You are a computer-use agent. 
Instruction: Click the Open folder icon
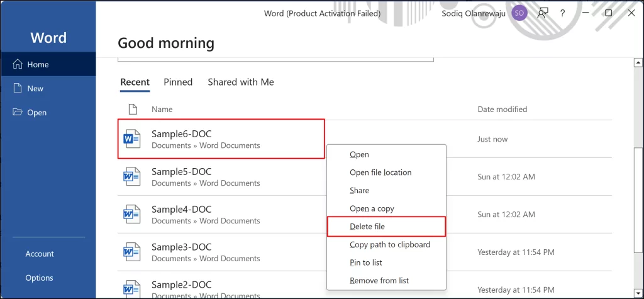[x=18, y=112]
